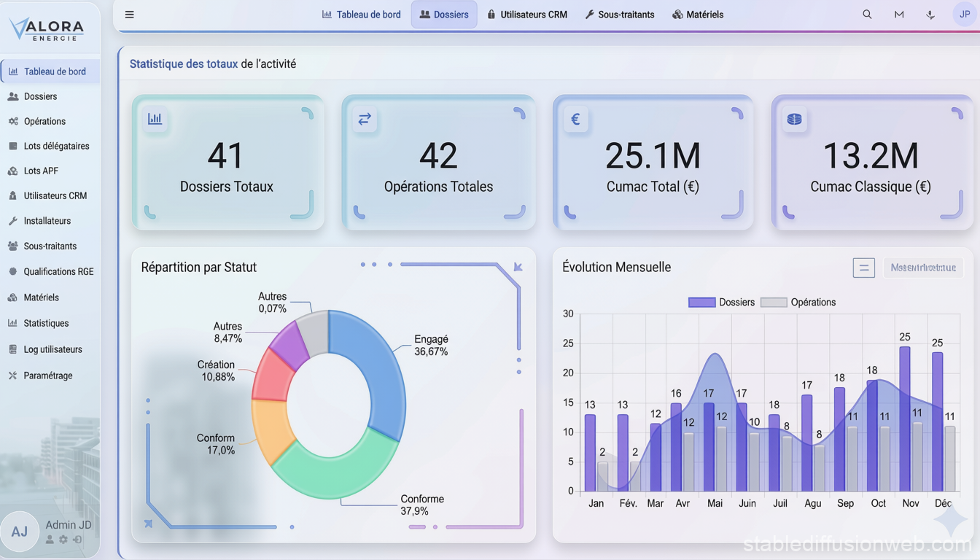Screen dimensions: 980x560
Task: Toggle the sidebar with the hamburger icon
Action: click(x=129, y=14)
